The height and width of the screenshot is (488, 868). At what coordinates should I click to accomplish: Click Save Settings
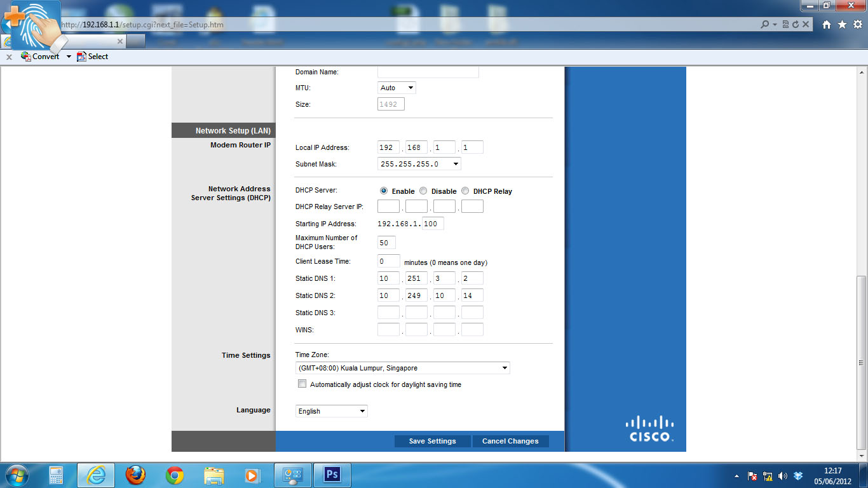pos(432,440)
